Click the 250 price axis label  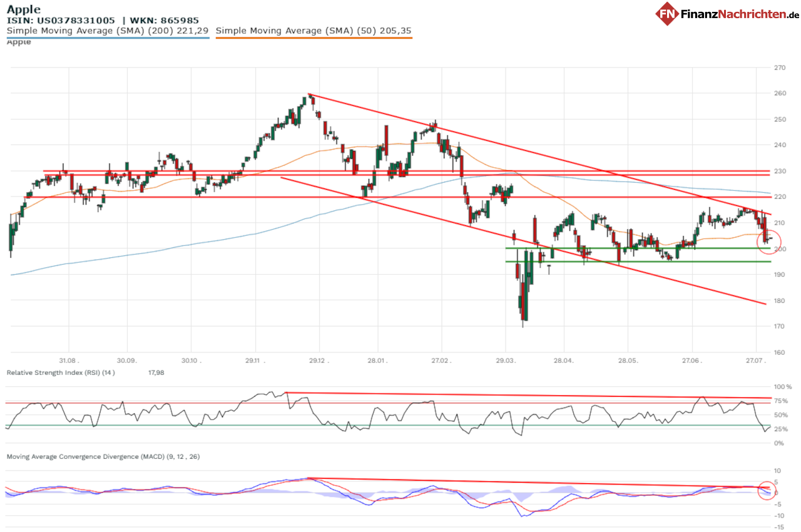[x=780, y=119]
